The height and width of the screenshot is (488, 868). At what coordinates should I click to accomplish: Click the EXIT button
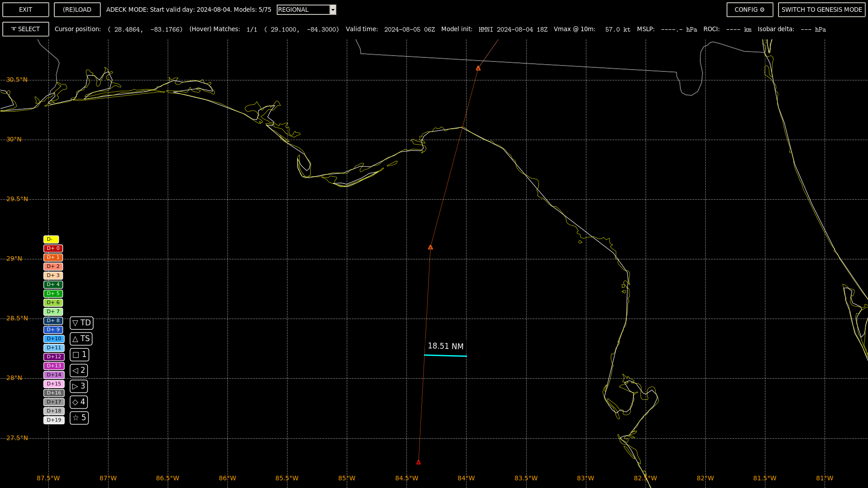[x=26, y=9]
